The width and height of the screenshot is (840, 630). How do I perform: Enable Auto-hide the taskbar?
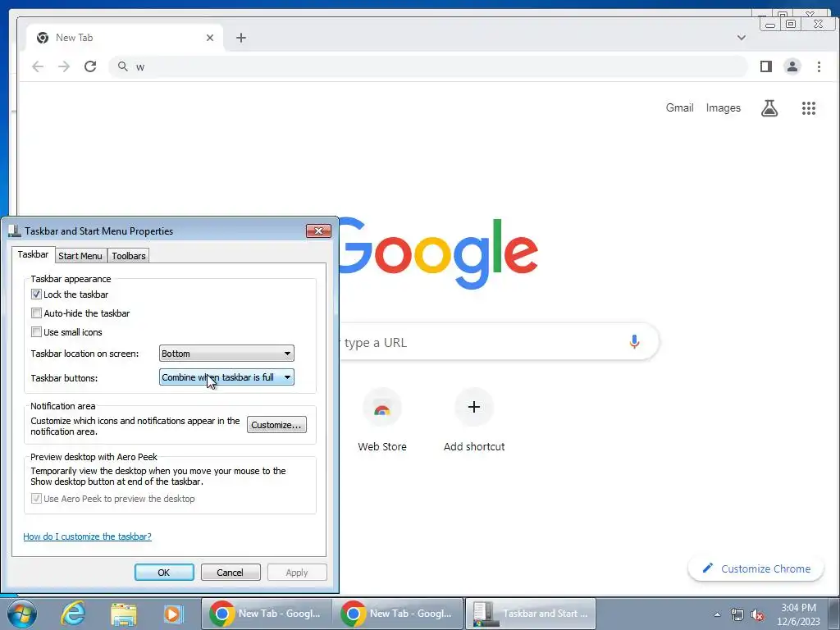click(x=36, y=313)
